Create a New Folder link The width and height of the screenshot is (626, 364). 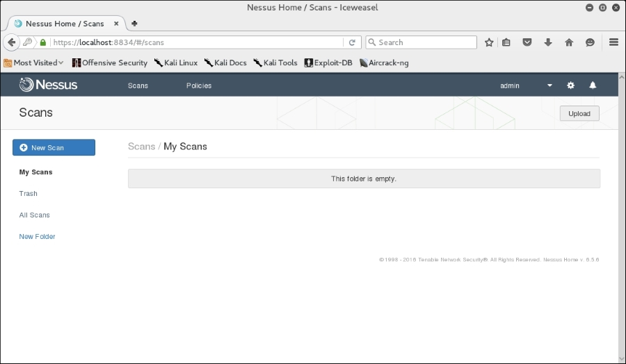click(x=37, y=236)
